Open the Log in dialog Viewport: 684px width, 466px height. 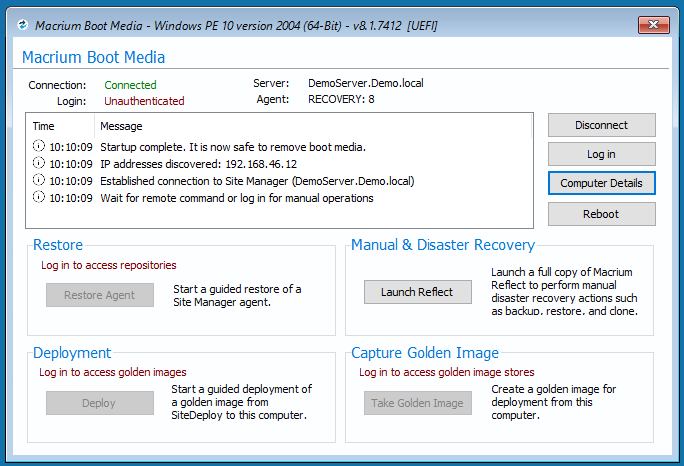[x=602, y=154]
